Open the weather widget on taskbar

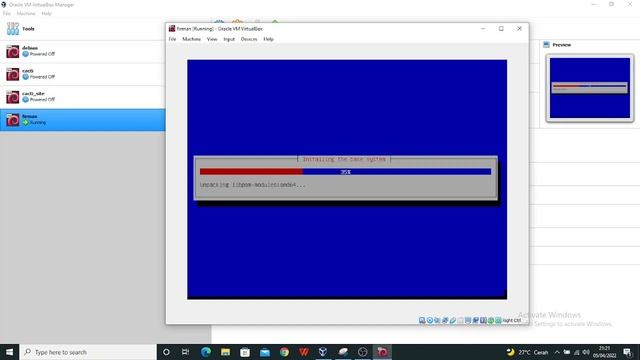click(527, 352)
